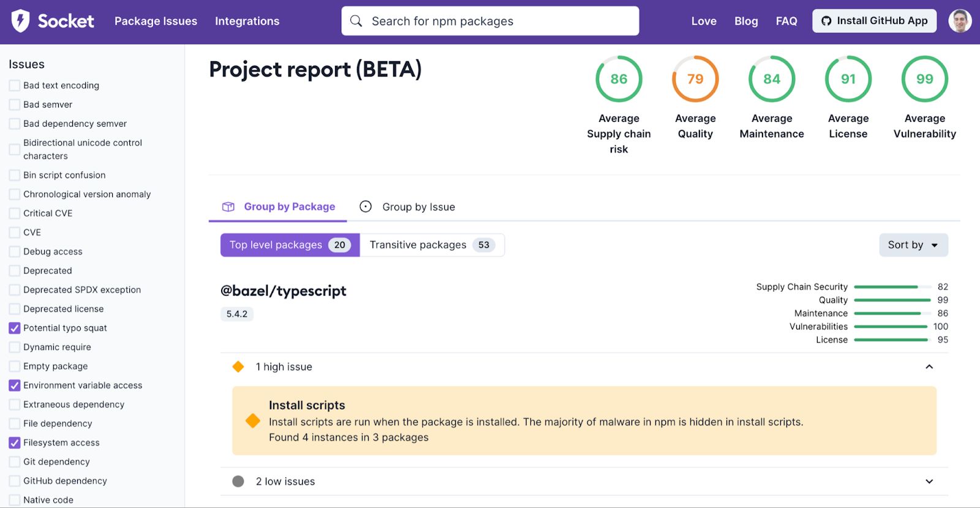Click the Average License 91 gauge

[x=848, y=79]
